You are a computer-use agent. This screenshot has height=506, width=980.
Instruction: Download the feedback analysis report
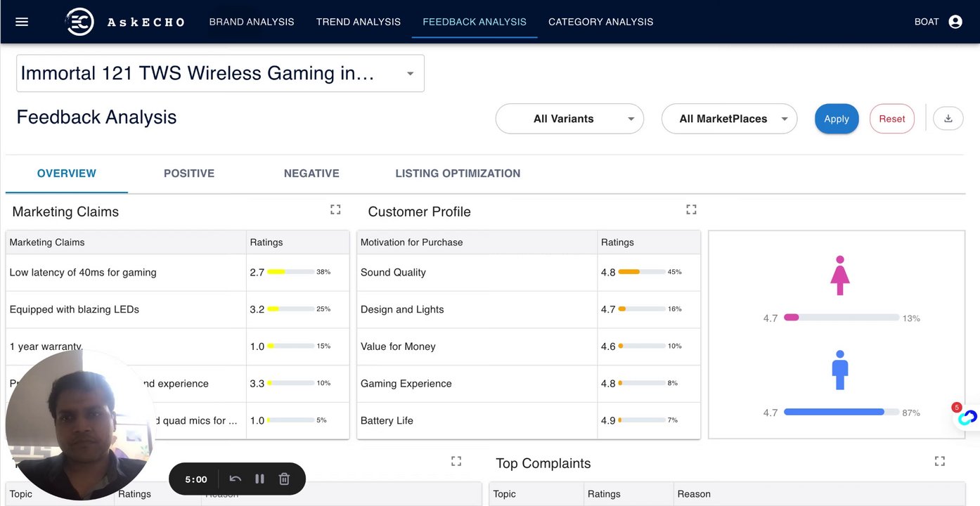click(x=948, y=119)
